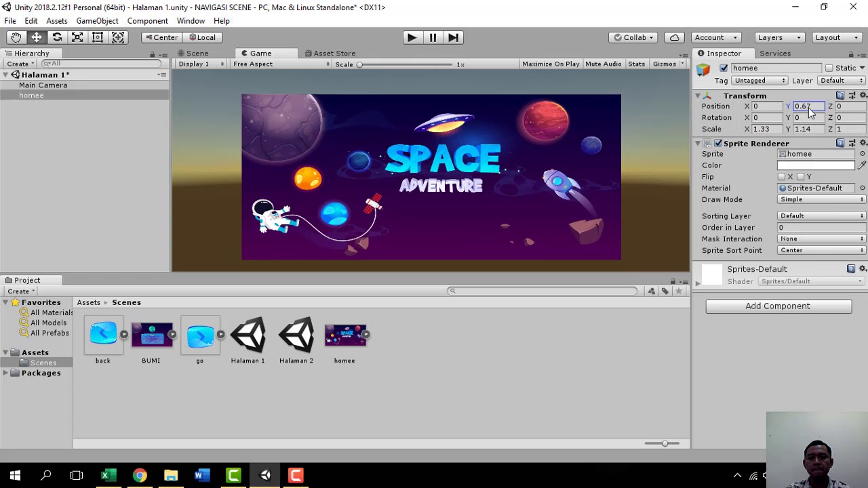This screenshot has width=868, height=488.
Task: Open Excel from the taskbar
Action: pyautogui.click(x=108, y=475)
